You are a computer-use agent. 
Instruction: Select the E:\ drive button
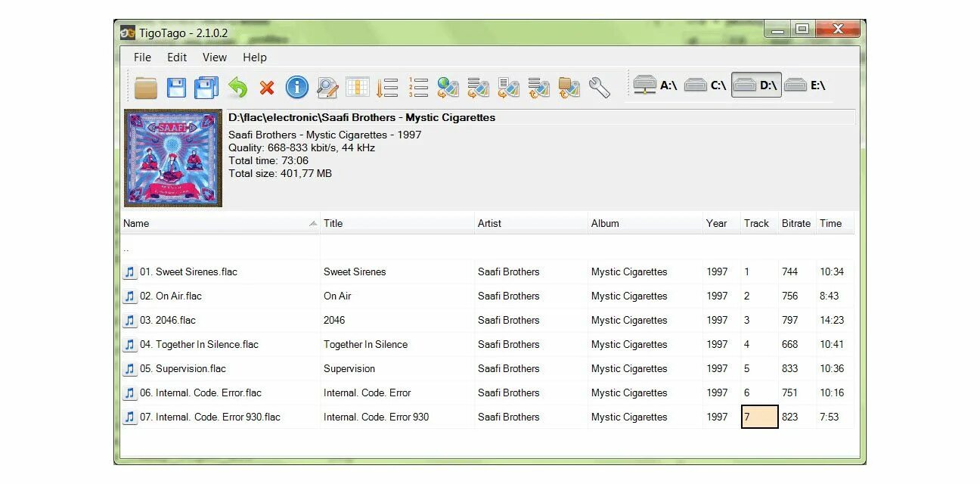805,85
